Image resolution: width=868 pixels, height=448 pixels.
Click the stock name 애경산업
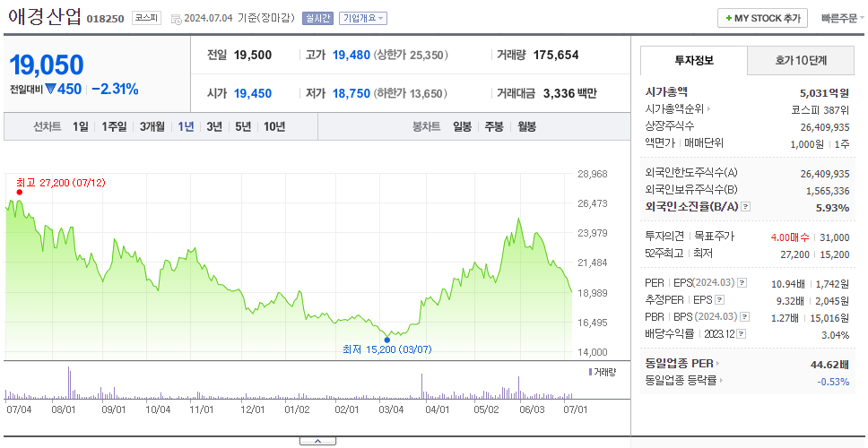pyautogui.click(x=46, y=17)
